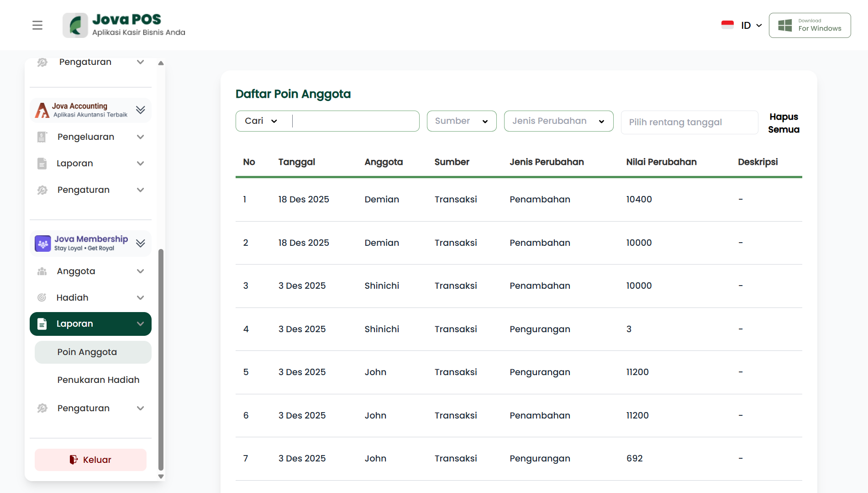
Task: Click the Pengeluaran receipt icon
Action: tap(42, 137)
